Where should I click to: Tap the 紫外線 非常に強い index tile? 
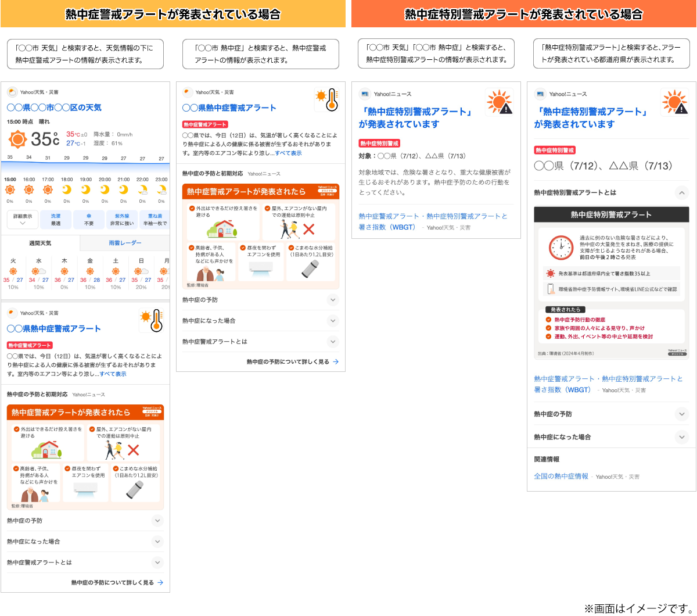(x=122, y=219)
